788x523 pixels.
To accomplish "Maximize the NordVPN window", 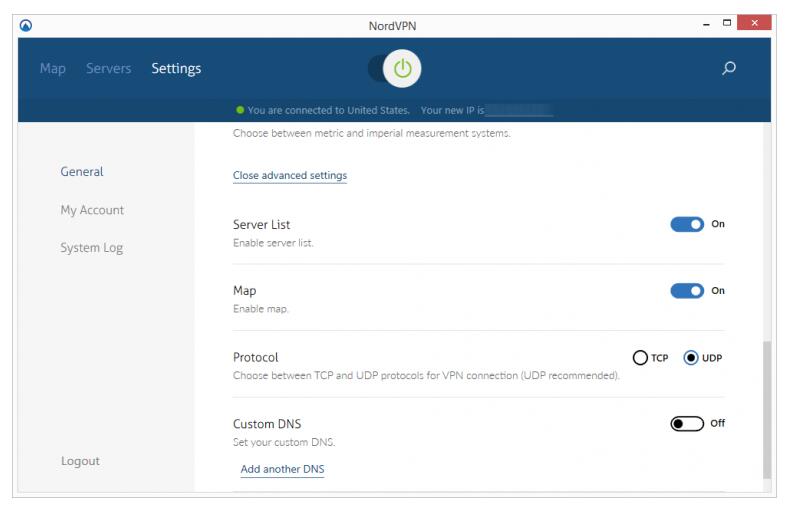I will (x=727, y=23).
